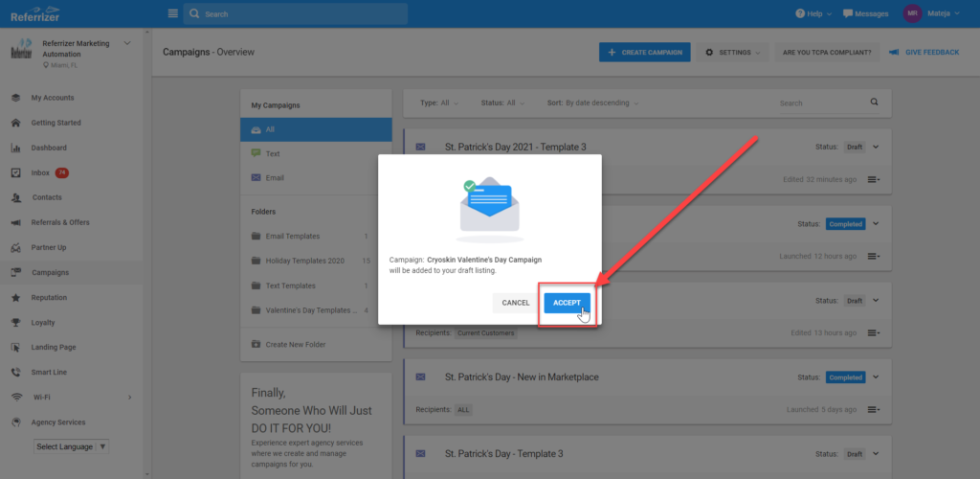
Task: Open the Settings dropdown
Action: (733, 52)
